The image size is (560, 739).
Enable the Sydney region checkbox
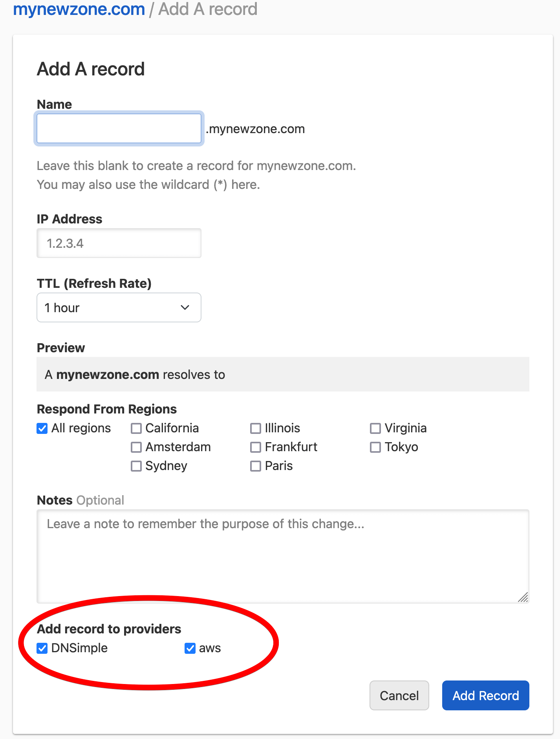click(x=136, y=466)
